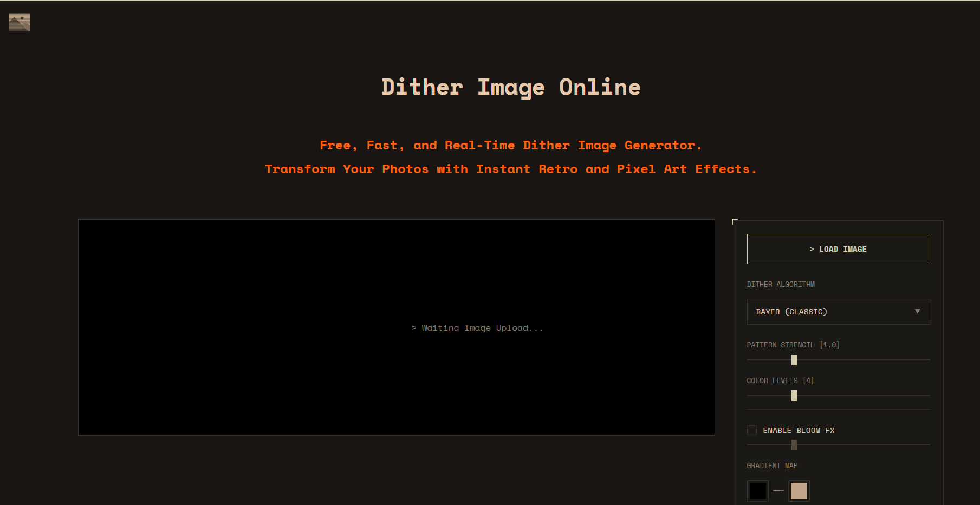Click the Color Levels slider handle
Viewport: 980px width, 505px height.
(794, 396)
